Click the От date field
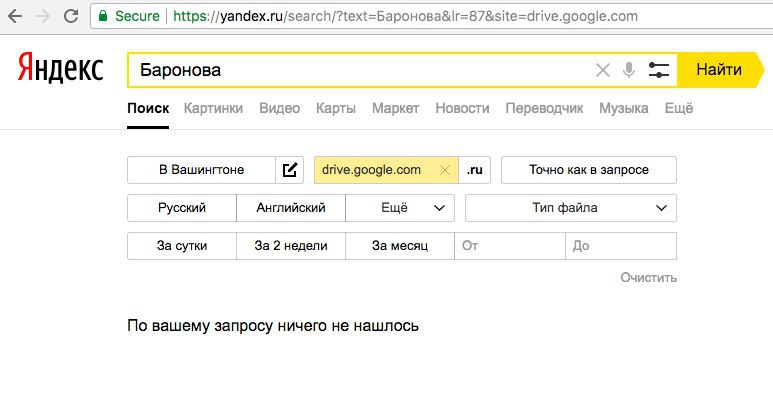Image resolution: width=773 pixels, height=408 pixels. tap(510, 246)
